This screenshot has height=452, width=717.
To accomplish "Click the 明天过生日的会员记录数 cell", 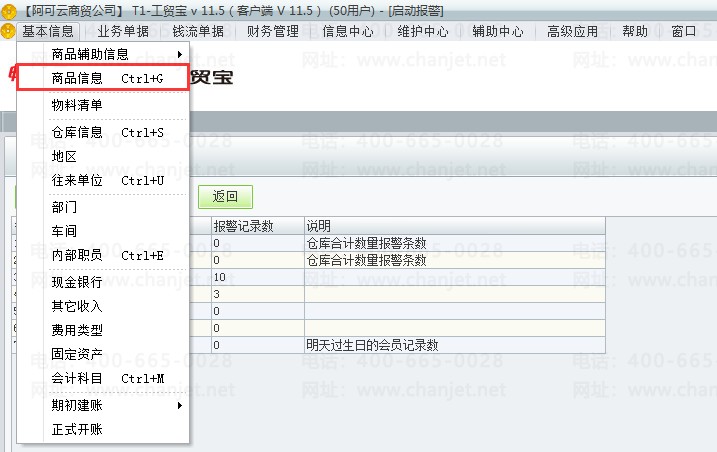I will pyautogui.click(x=455, y=345).
